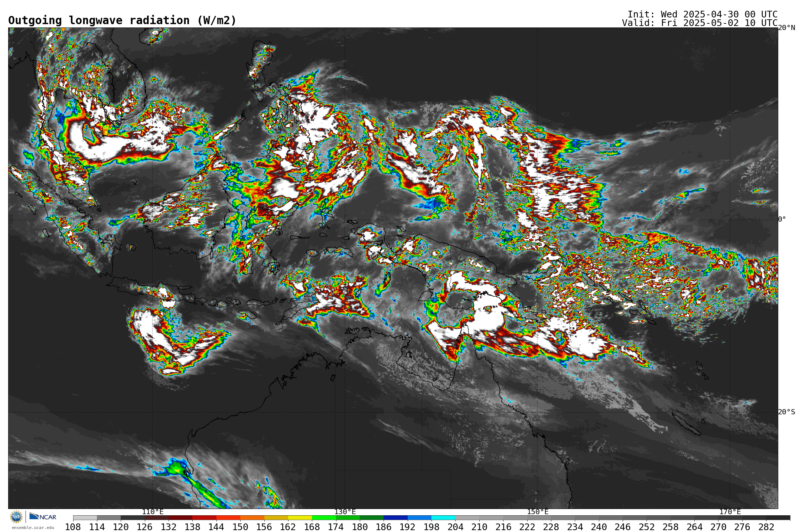Click the 150°E longitude label
Viewport: 802px width, 532px height.
click(538, 512)
